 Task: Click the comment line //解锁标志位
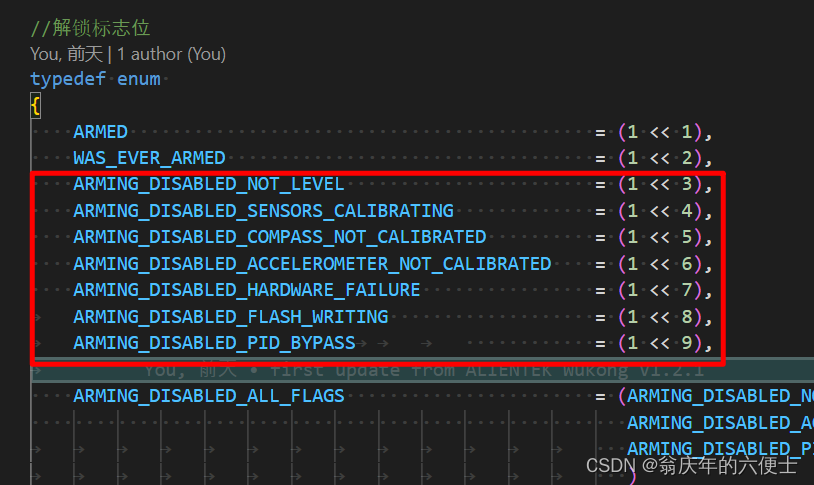(90, 28)
